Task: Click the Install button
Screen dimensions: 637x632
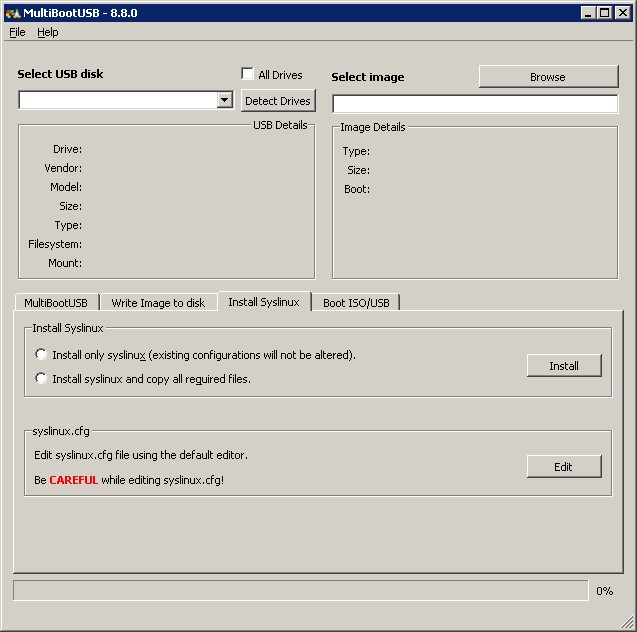Action: pyautogui.click(x=564, y=366)
